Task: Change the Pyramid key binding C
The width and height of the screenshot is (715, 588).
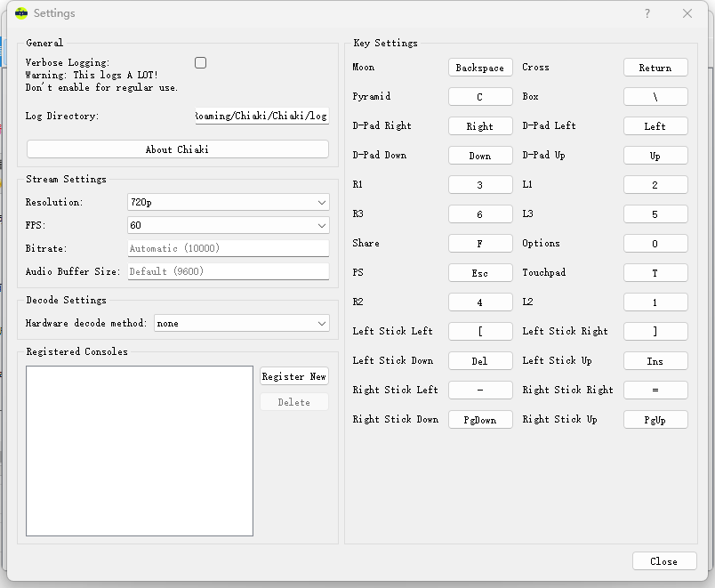Action: [480, 97]
